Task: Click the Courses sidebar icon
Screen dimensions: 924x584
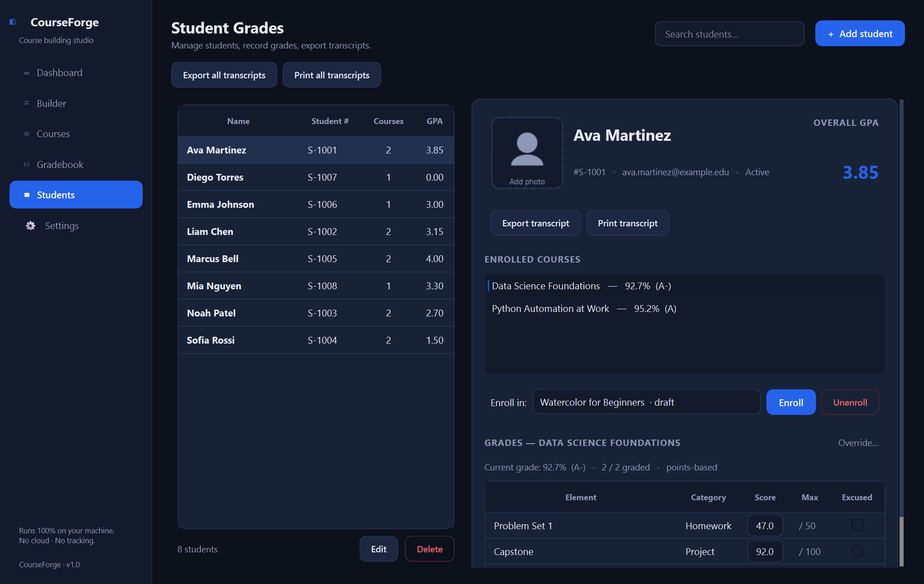Action: click(x=27, y=134)
